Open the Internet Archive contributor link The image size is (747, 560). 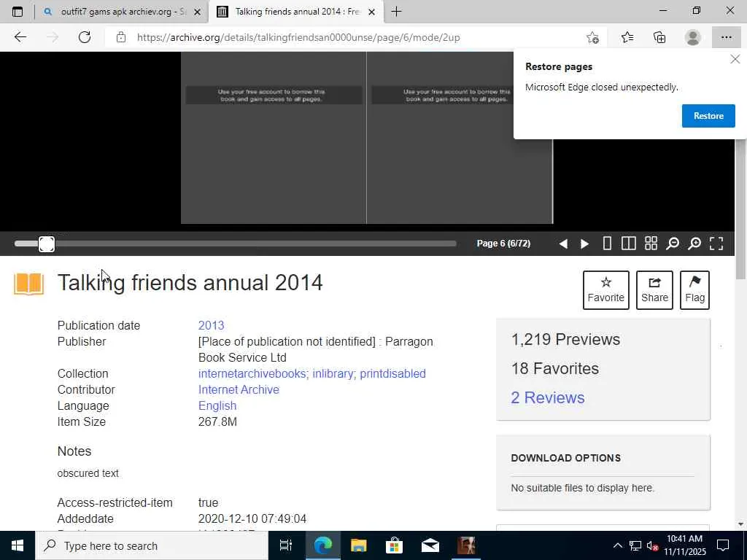(239, 389)
